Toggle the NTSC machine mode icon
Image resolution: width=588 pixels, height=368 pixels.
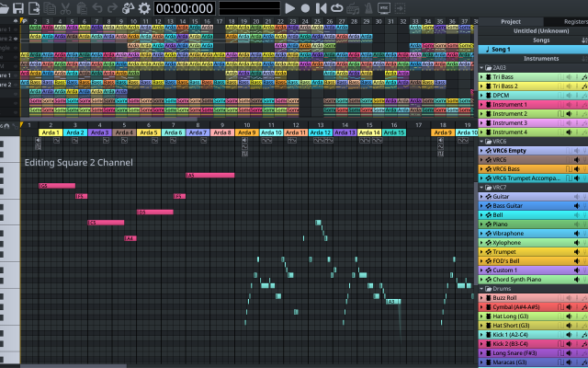tap(384, 8)
